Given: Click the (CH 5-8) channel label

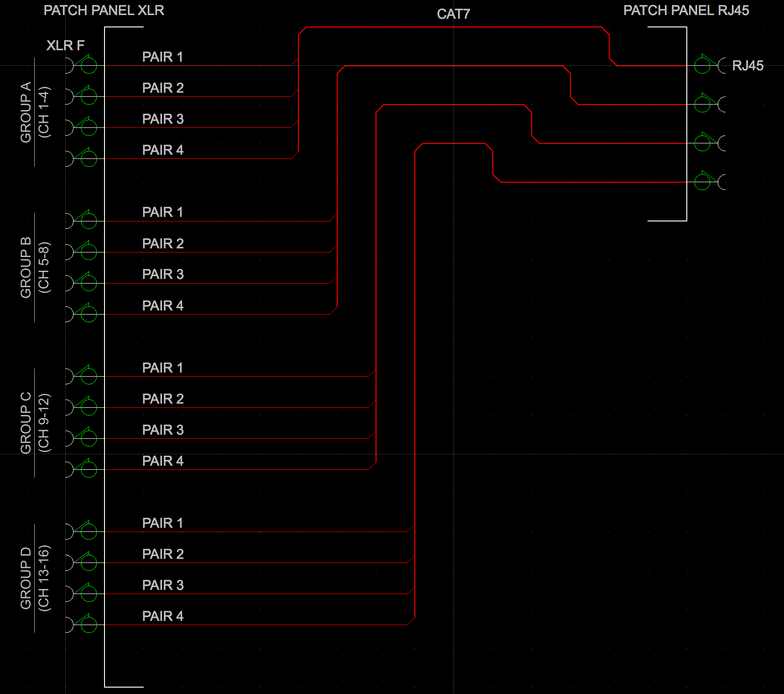Looking at the screenshot, I should [x=44, y=268].
